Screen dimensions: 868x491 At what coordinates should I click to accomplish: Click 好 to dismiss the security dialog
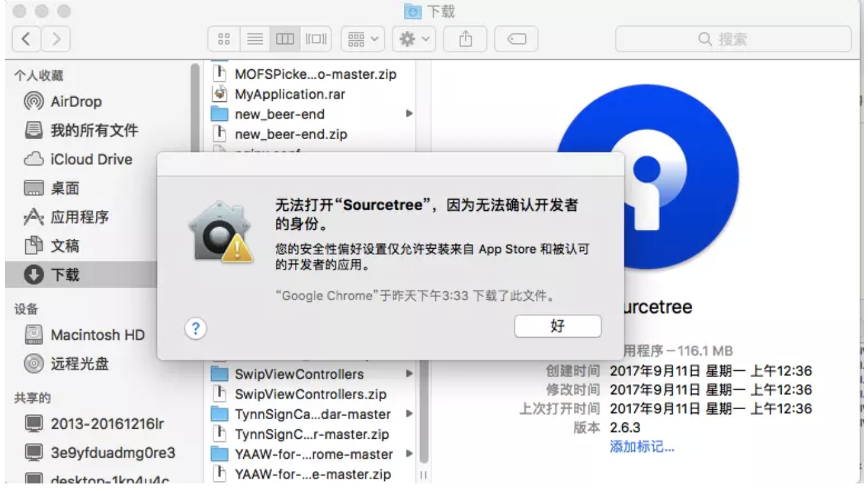pyautogui.click(x=557, y=326)
